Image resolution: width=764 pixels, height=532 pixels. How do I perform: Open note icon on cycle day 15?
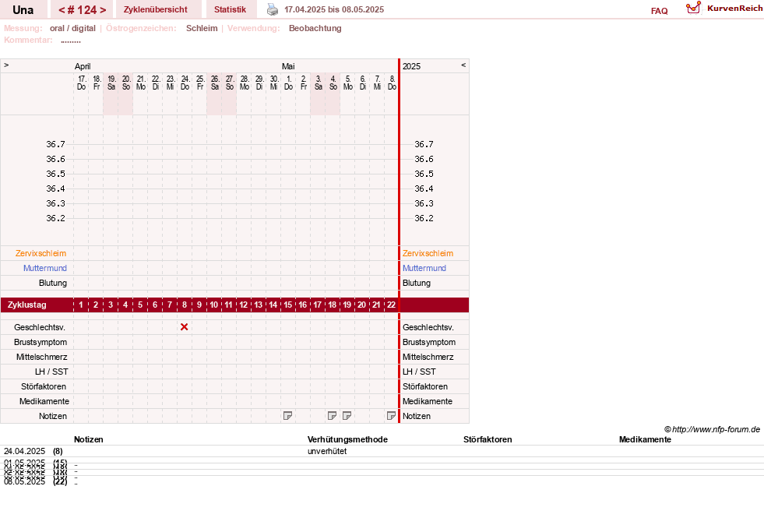point(287,416)
